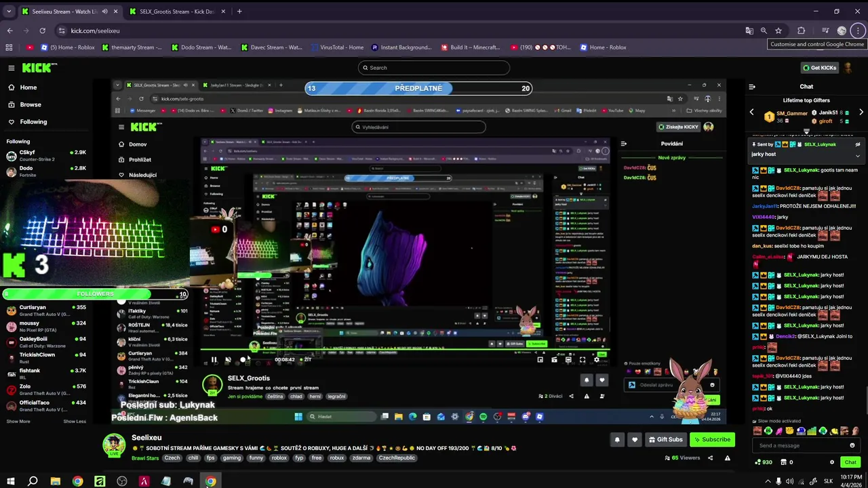Open Browse in sidebar
This screenshot has width=868, height=488.
[x=31, y=104]
